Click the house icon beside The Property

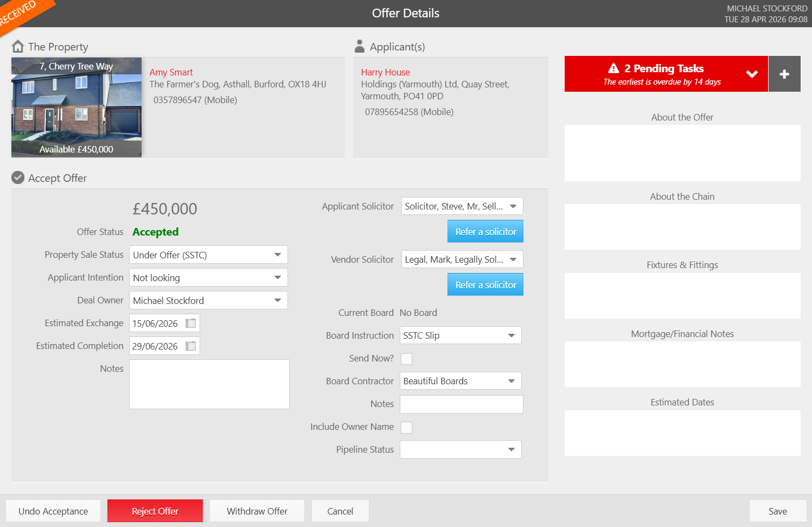pyautogui.click(x=18, y=46)
